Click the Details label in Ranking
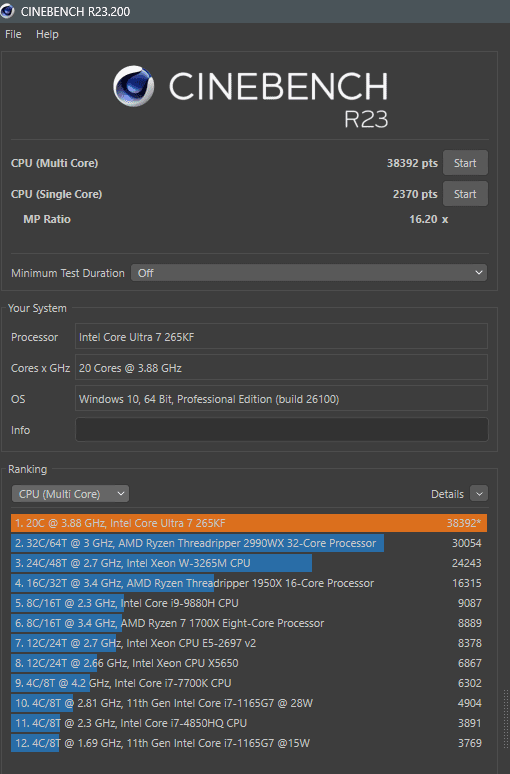510x774 pixels. tap(447, 494)
